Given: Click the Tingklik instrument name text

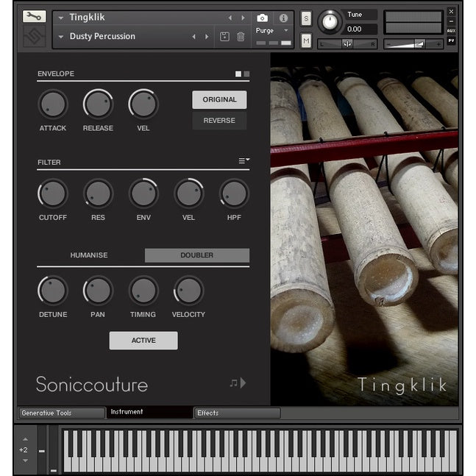Looking at the screenshot, I should [87, 18].
